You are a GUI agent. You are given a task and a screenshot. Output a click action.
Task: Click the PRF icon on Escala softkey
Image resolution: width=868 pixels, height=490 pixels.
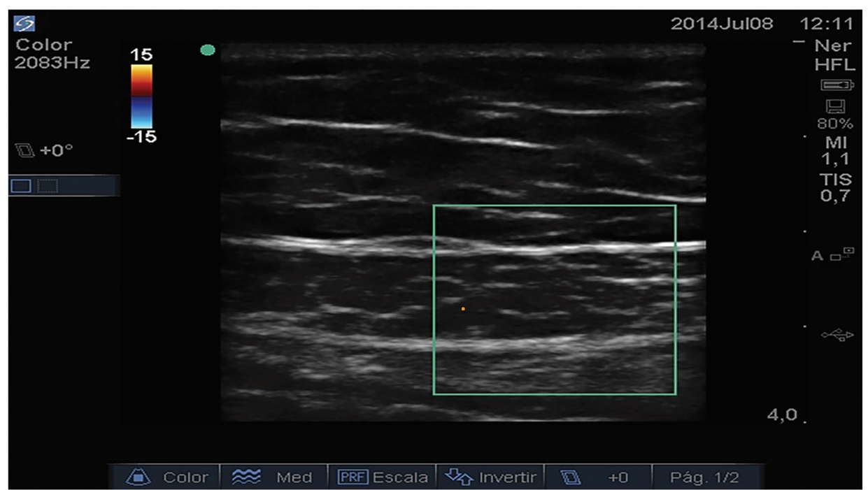pyautogui.click(x=349, y=477)
